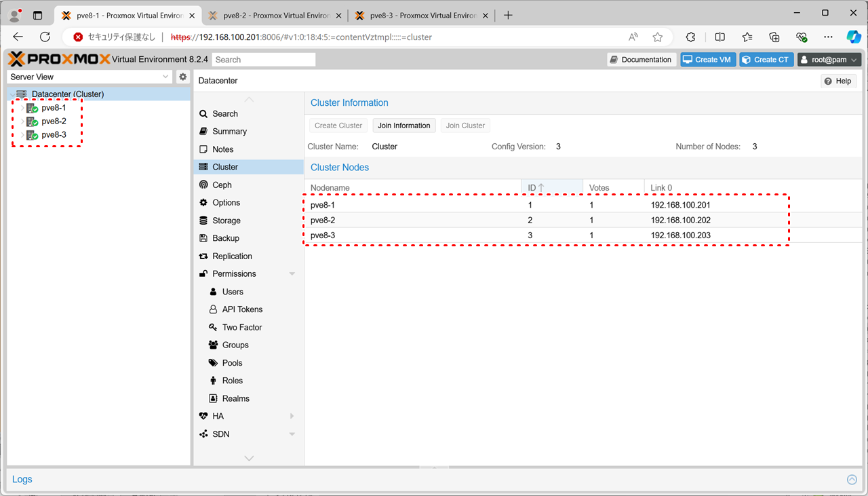Expand the pve8-1 node tree

pos(22,108)
